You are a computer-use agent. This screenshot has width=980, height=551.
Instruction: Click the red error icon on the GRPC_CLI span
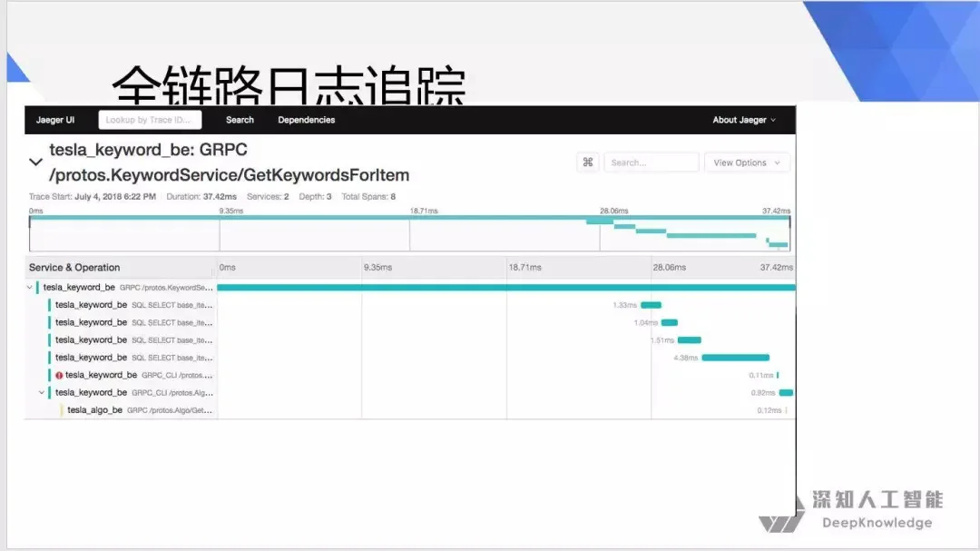[59, 375]
